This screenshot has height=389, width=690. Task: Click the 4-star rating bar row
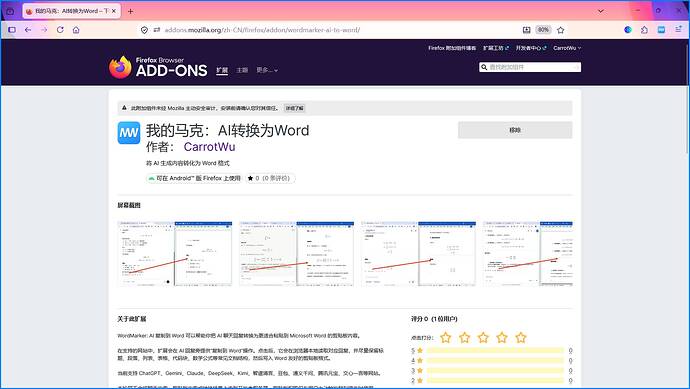click(492, 360)
